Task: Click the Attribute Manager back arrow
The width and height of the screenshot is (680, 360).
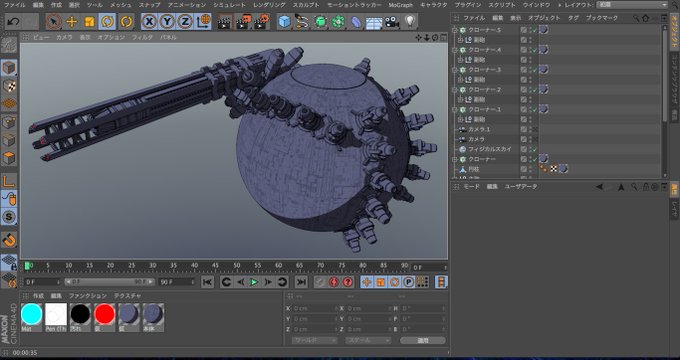Action: (599, 187)
